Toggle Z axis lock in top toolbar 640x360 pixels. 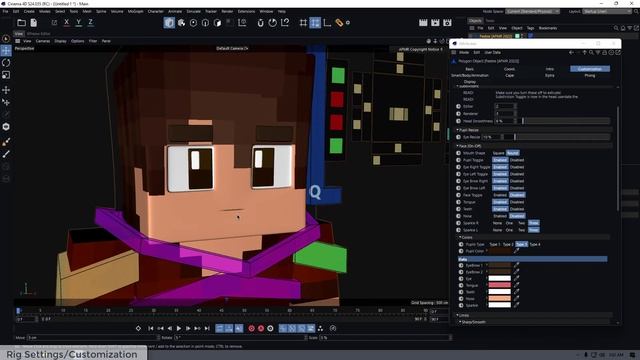(90, 22)
